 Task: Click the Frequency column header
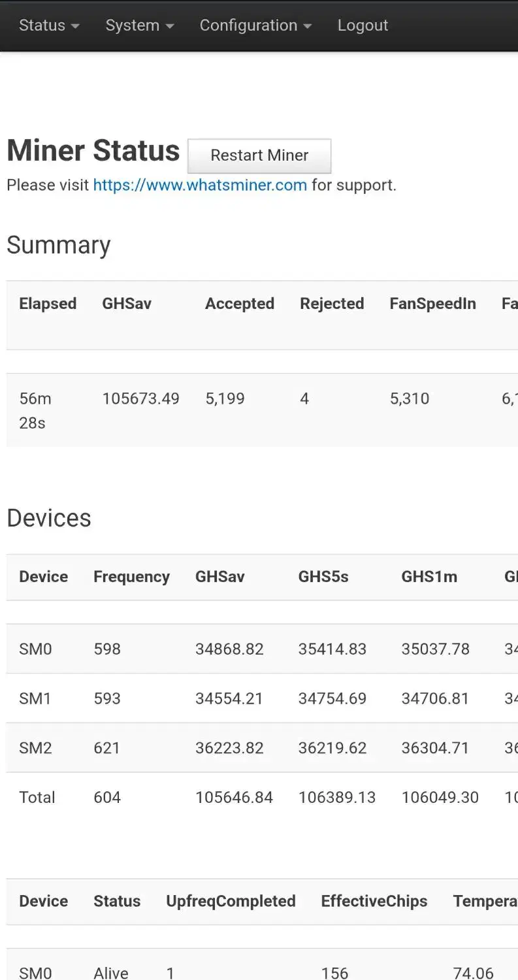coord(131,577)
